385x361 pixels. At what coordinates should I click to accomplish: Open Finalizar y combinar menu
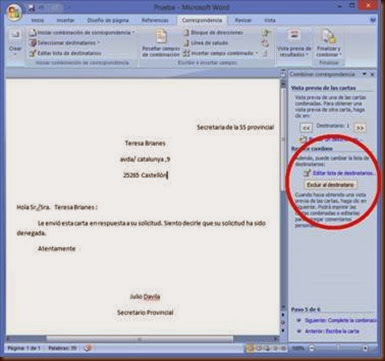pos(329,43)
